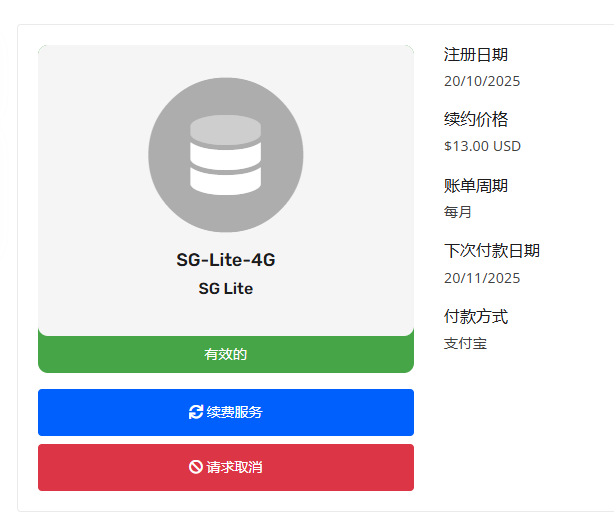Select the 每月 billing cycle value
614x520 pixels.
point(458,212)
